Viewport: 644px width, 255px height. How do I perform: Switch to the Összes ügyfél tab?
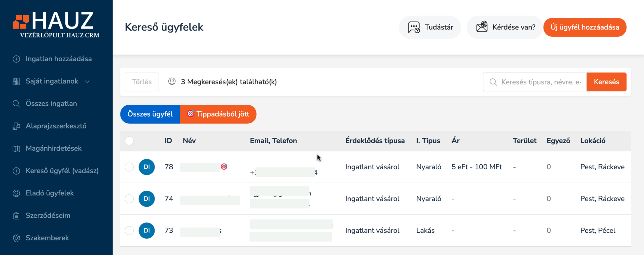coord(150,114)
